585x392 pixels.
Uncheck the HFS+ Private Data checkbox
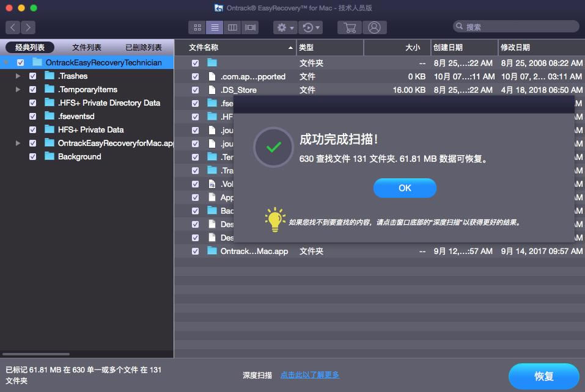click(33, 129)
